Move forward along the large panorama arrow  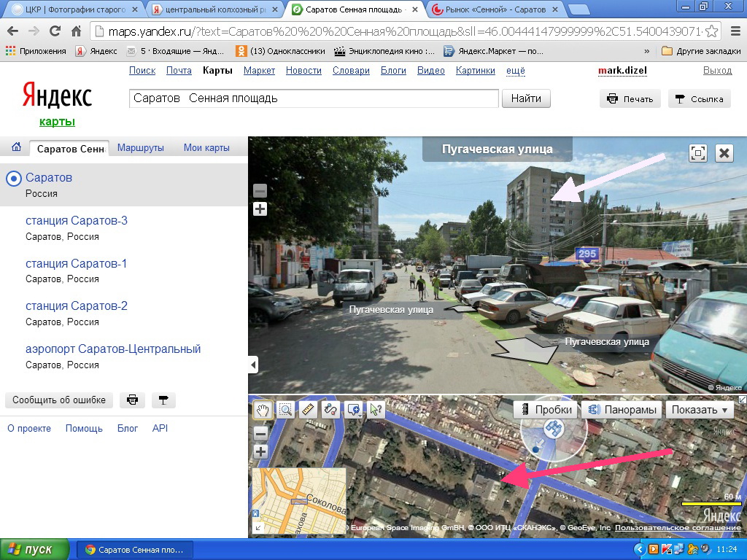(525, 350)
